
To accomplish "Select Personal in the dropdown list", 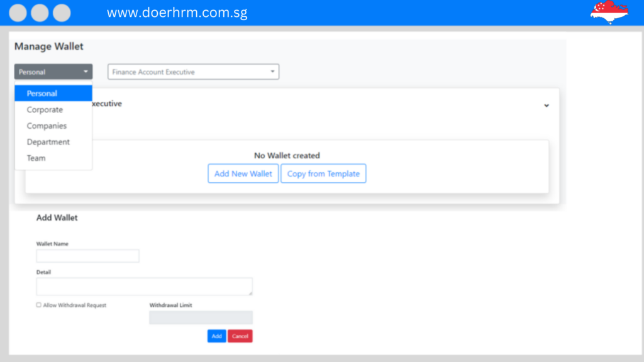I will (x=53, y=93).
